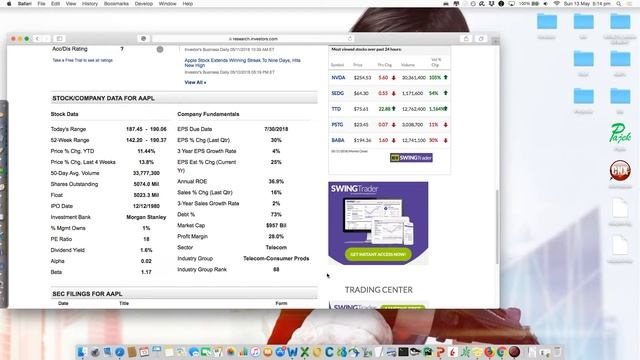Open Safari's tab overview button

(481, 38)
